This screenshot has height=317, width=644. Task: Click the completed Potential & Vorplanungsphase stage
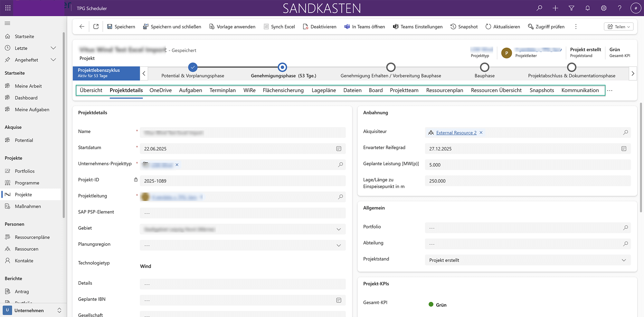pyautogui.click(x=193, y=67)
